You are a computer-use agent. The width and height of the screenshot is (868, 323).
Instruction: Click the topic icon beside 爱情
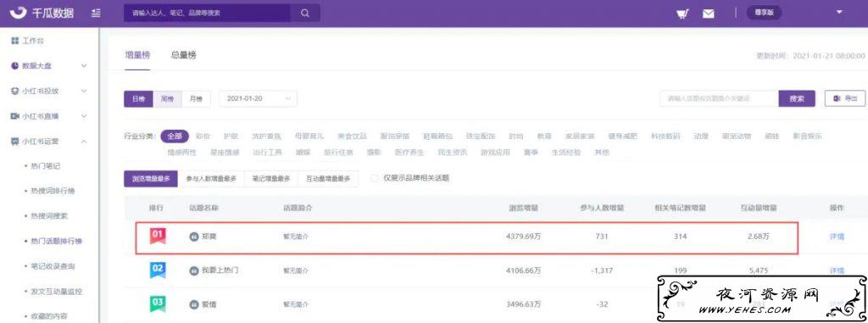point(194,304)
